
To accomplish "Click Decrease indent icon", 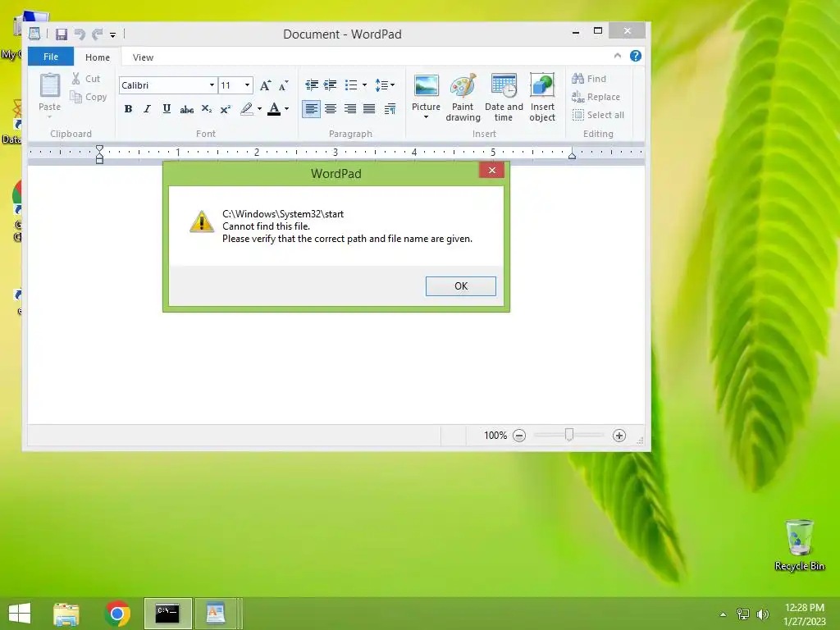I will tap(311, 85).
